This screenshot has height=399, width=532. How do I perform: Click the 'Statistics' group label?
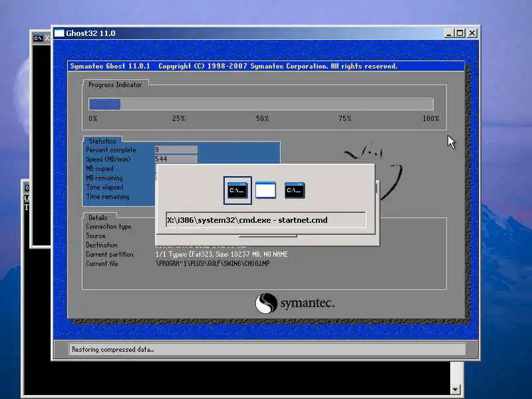[102, 141]
